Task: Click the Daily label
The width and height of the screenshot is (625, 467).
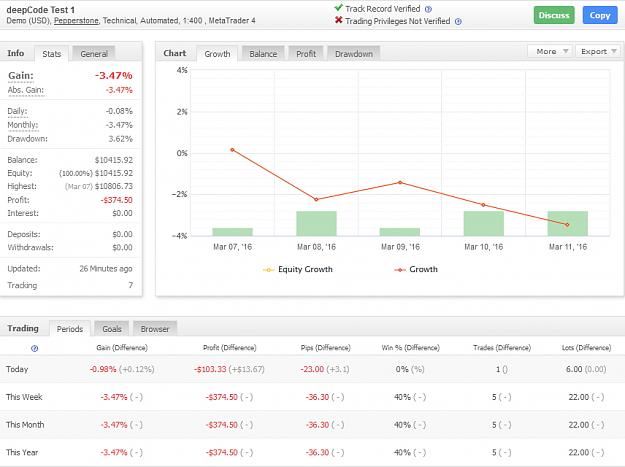Action: 18,111
